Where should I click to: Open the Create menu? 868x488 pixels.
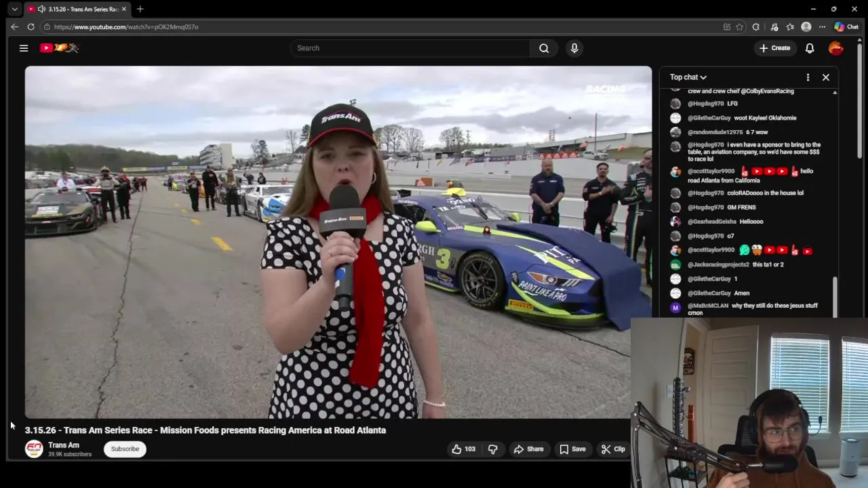[x=774, y=48]
